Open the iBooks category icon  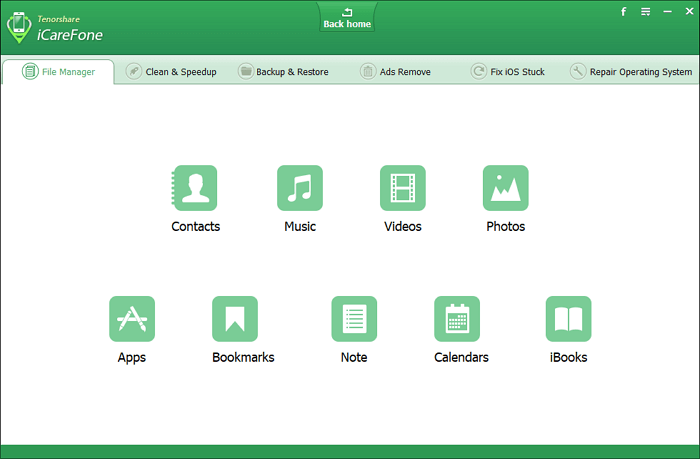[x=568, y=319]
